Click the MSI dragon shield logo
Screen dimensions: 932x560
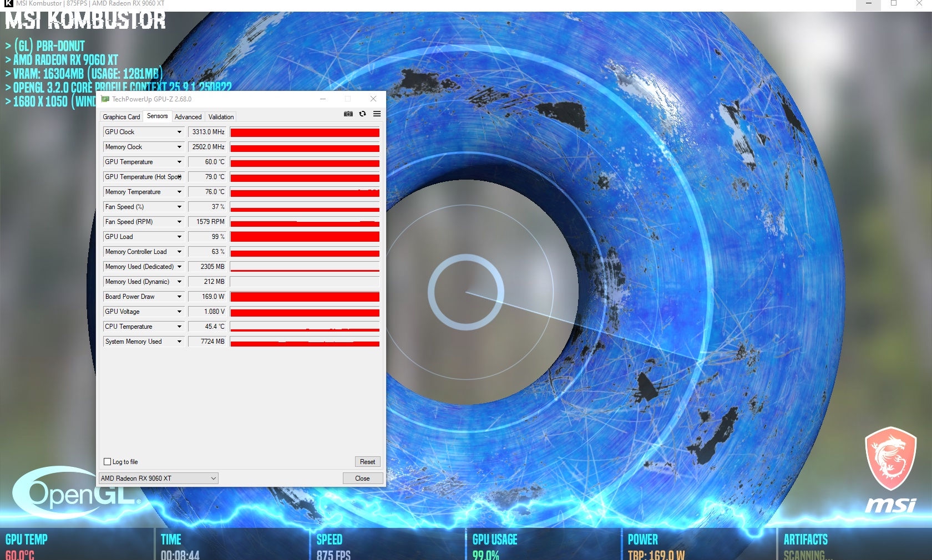coord(890,458)
